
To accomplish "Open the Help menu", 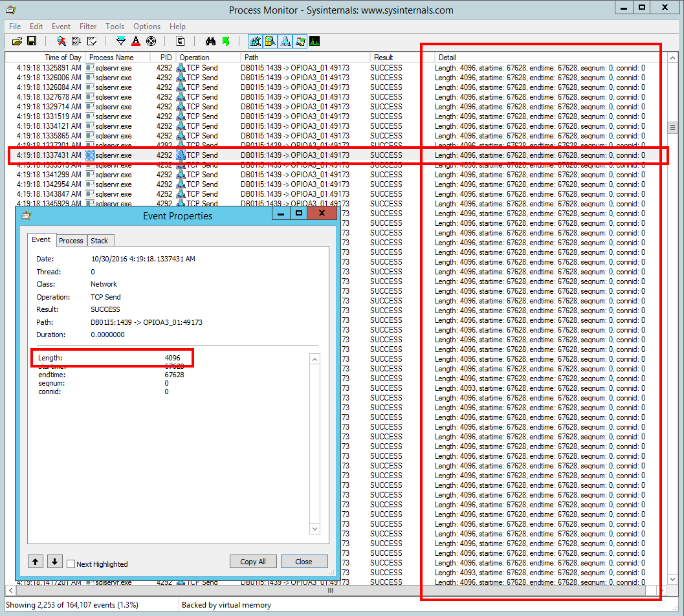I will [x=177, y=26].
